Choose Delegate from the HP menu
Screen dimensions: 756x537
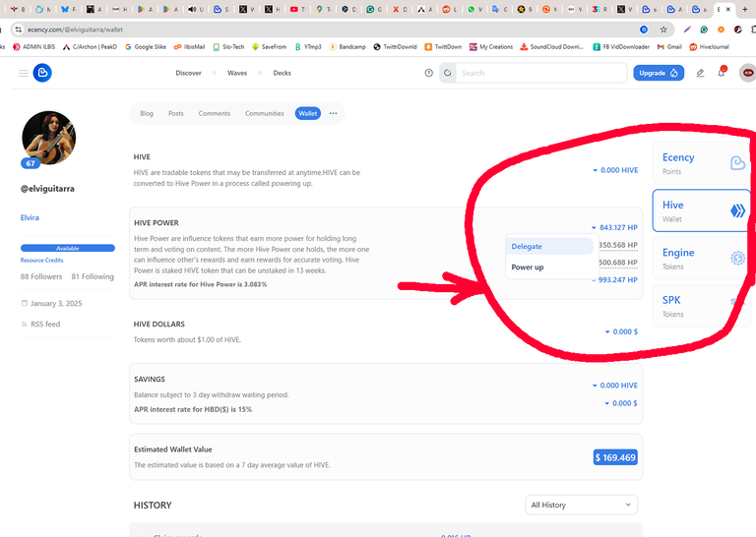[x=549, y=246]
